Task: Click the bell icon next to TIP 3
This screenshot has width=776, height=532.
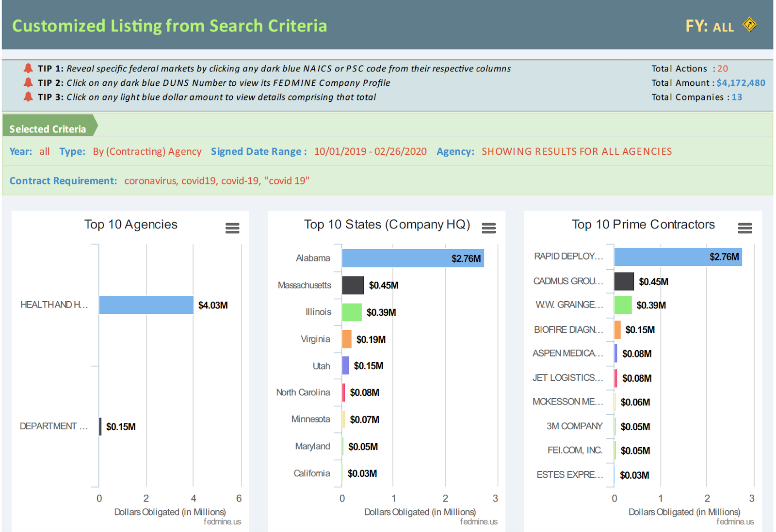Action: click(28, 97)
